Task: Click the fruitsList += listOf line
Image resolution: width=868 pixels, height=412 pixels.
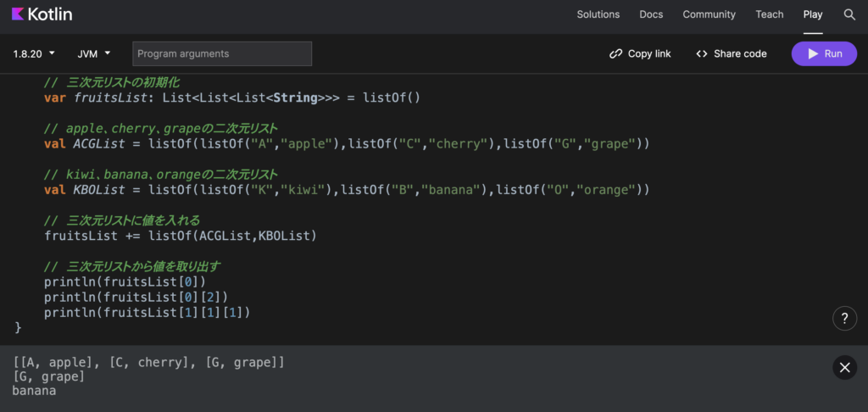Action: (181, 236)
